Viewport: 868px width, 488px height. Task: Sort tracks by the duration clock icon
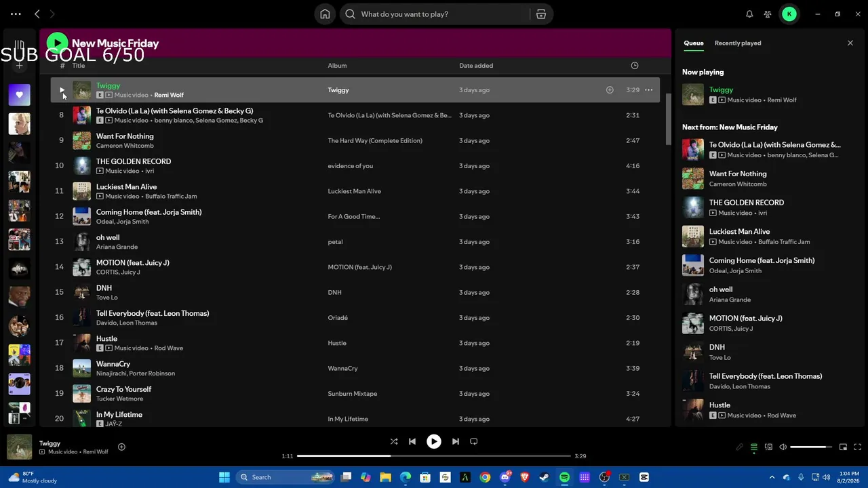(635, 66)
